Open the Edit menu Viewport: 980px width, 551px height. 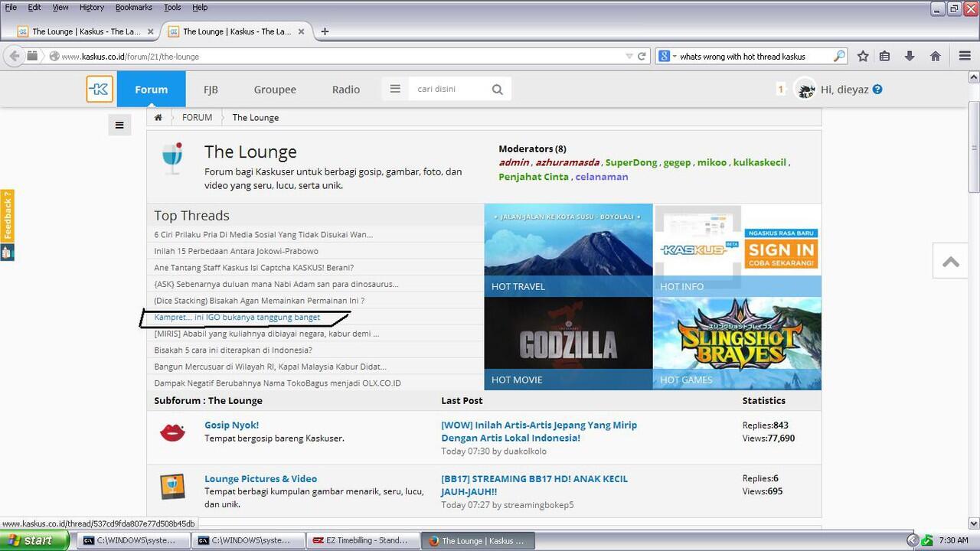[34, 7]
